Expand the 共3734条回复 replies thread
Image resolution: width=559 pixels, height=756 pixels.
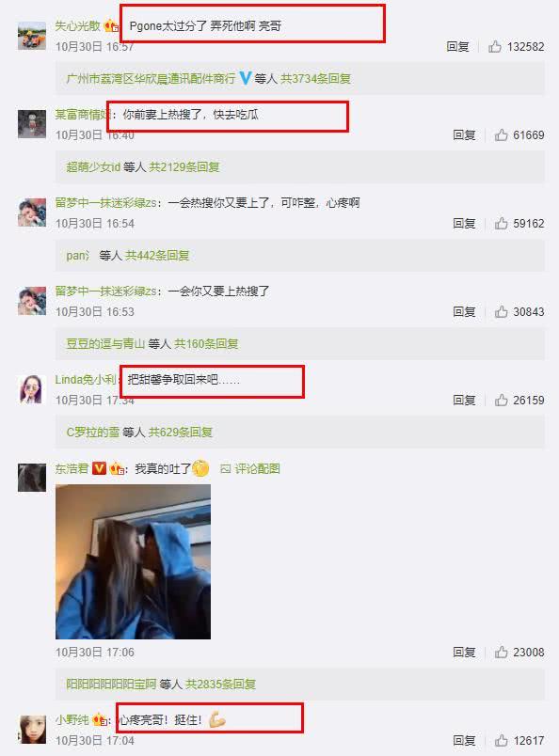point(315,79)
